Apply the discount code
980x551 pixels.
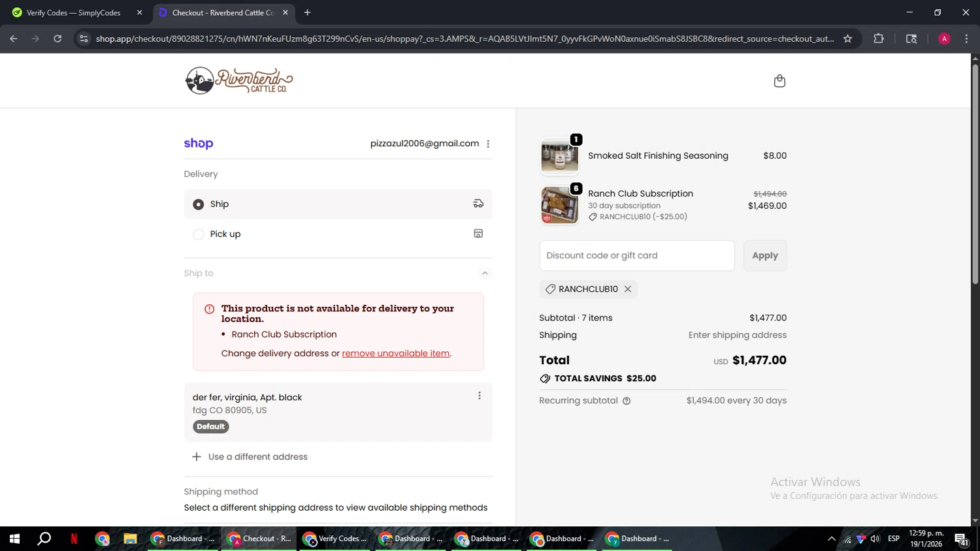coord(765,255)
